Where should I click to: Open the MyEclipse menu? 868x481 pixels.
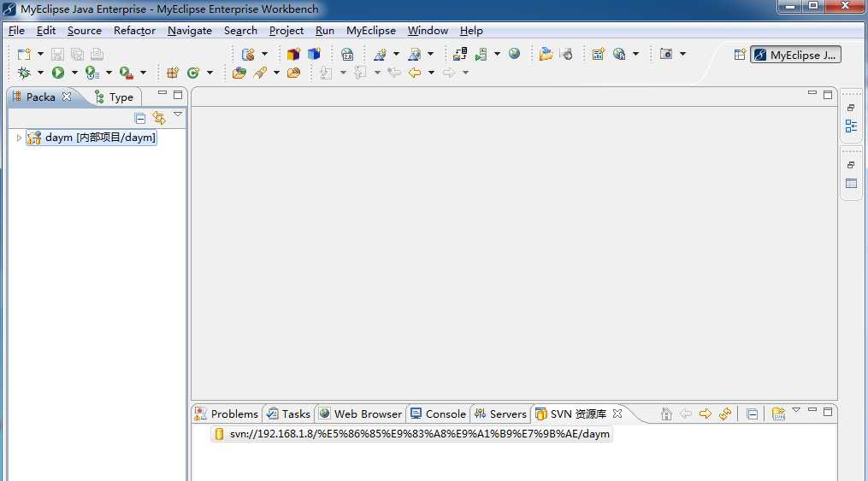coord(371,31)
